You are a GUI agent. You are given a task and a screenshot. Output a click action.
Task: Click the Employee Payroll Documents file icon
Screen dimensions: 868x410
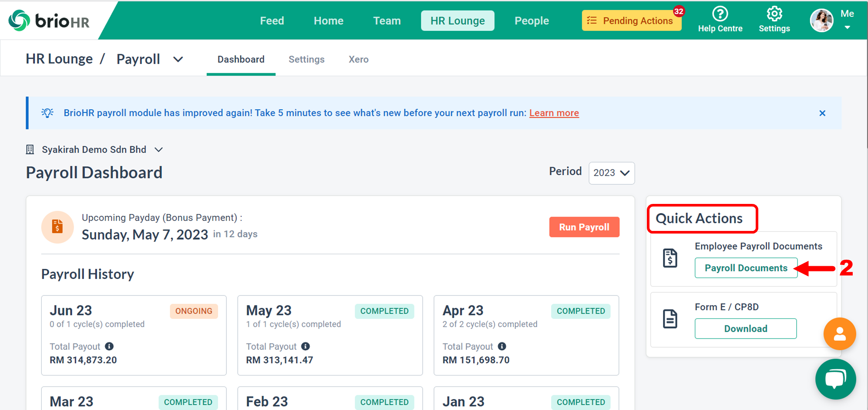pyautogui.click(x=670, y=258)
